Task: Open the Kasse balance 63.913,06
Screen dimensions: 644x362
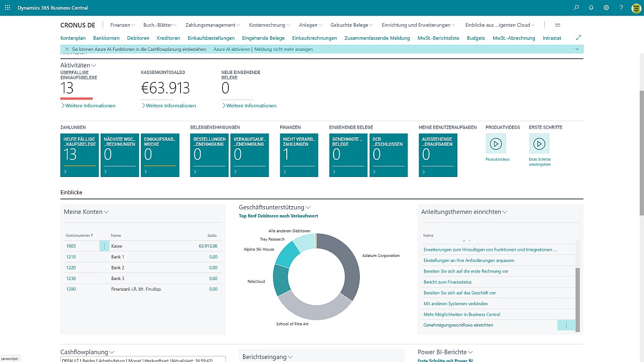Action: (x=208, y=246)
